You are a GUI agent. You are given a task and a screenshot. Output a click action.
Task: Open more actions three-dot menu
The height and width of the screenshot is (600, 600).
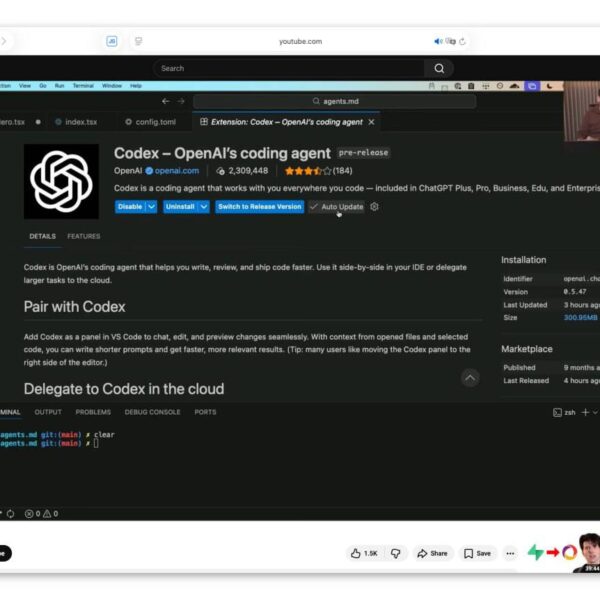tap(510, 553)
